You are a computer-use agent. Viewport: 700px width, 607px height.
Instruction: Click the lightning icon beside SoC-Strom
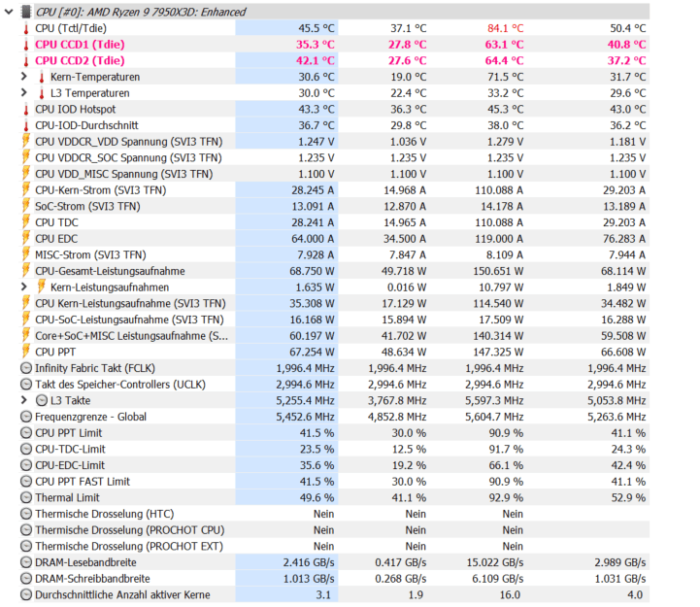pyautogui.click(x=26, y=206)
